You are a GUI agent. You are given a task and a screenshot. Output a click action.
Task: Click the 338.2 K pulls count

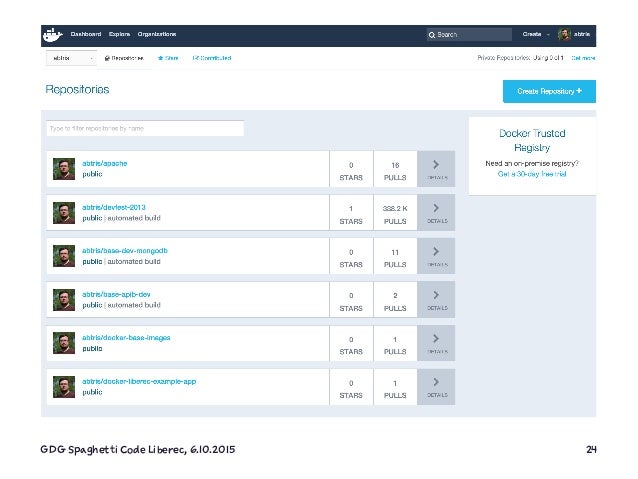[x=395, y=208]
